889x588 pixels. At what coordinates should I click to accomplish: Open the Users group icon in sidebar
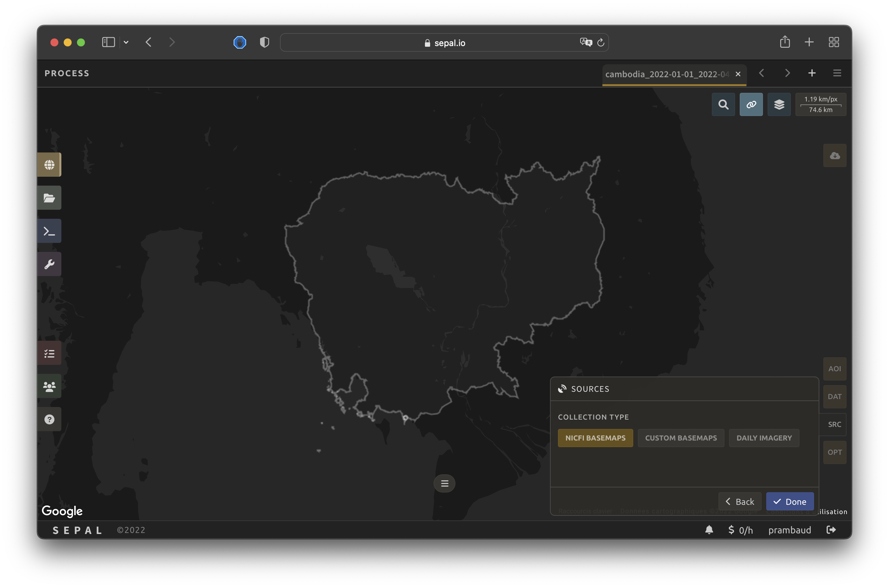point(49,386)
